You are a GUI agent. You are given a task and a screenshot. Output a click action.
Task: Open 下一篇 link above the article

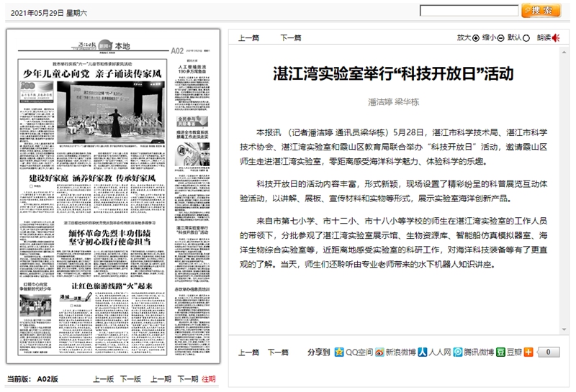coord(291,38)
